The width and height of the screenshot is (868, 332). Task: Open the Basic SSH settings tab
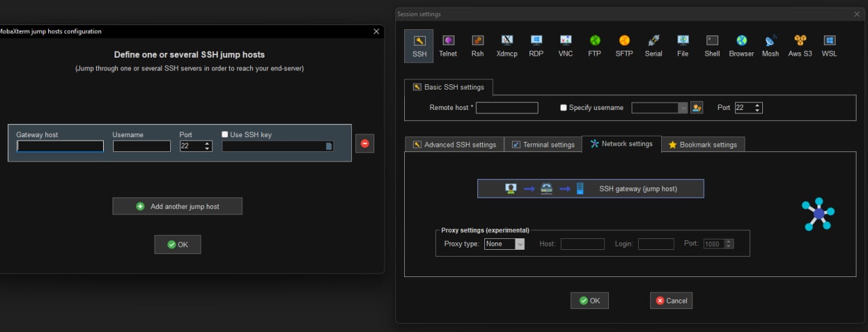tap(448, 87)
